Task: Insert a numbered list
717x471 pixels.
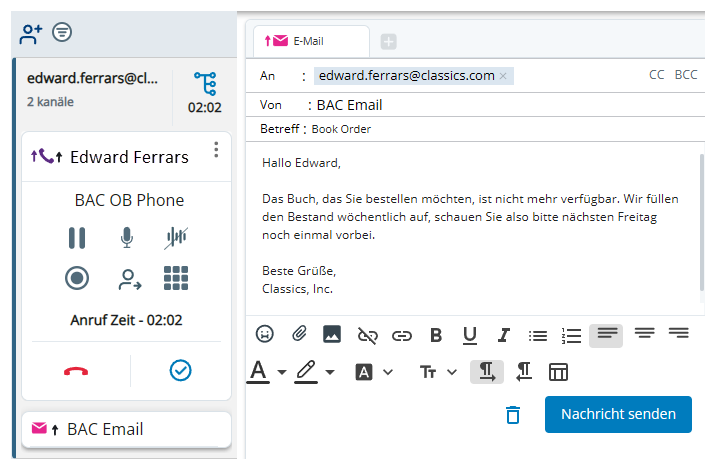Action: click(x=571, y=336)
